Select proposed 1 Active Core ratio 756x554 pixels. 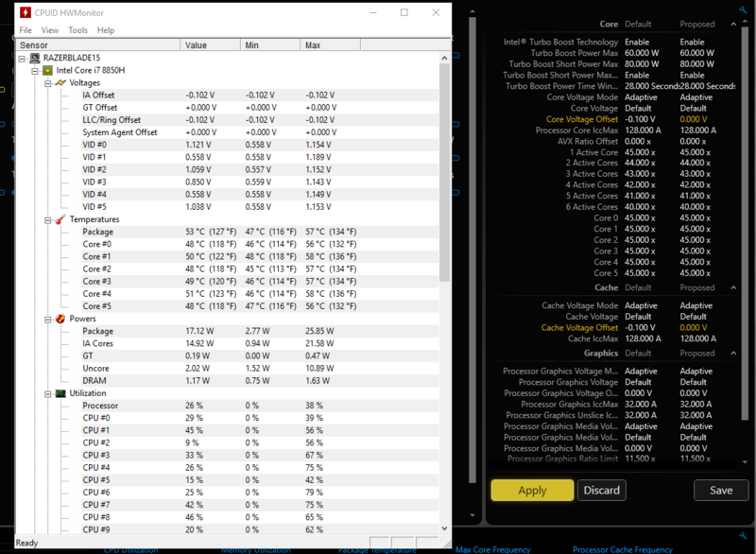[695, 152]
